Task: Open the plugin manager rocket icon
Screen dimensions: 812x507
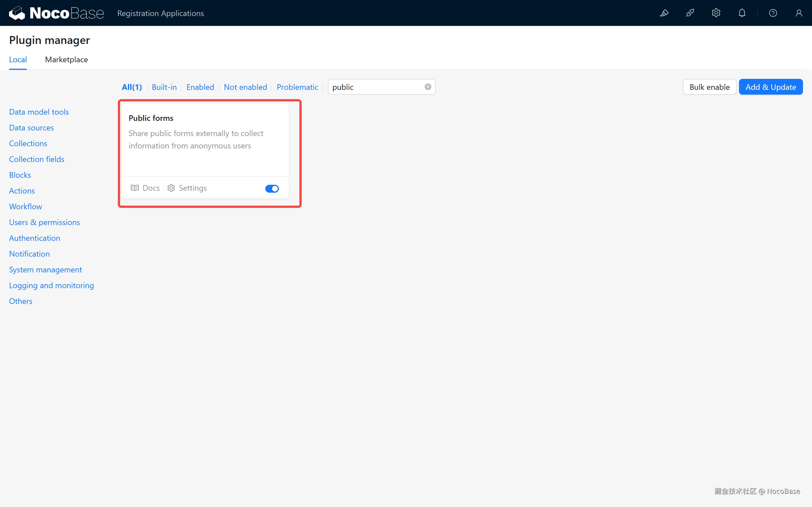Action: click(x=690, y=13)
